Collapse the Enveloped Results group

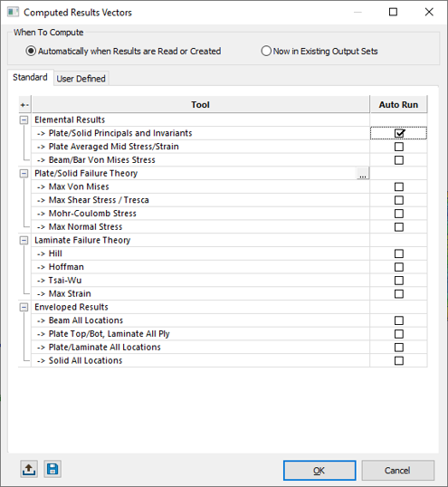coord(24,307)
